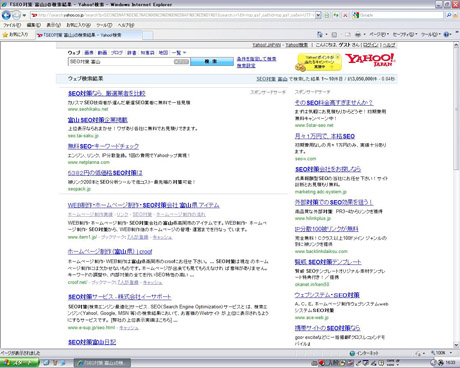Go back with the browser Back arrow

[x=6, y=15]
